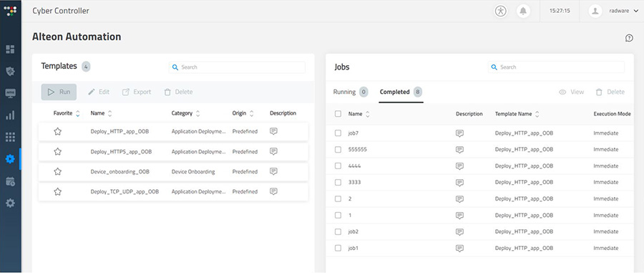Image resolution: width=644 pixels, height=273 pixels.
Task: Sort templates by Origin column
Action: click(251, 113)
